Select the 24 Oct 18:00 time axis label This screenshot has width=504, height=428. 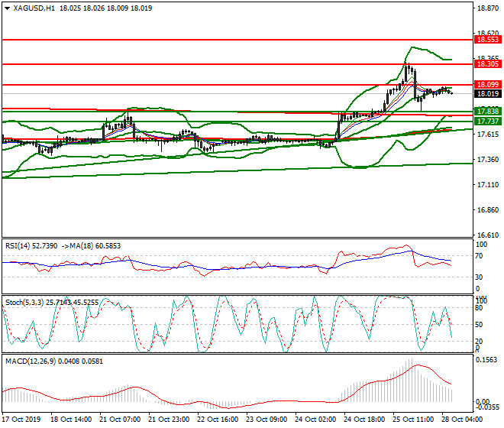pyautogui.click(x=364, y=420)
